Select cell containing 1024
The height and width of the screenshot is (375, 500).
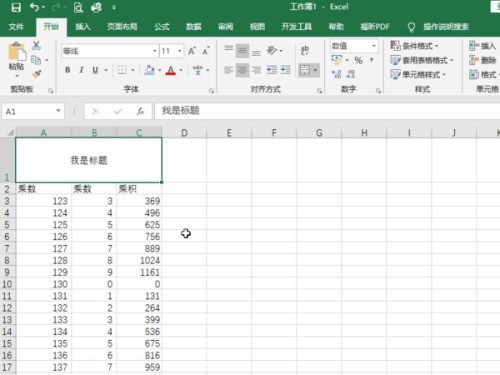[139, 260]
